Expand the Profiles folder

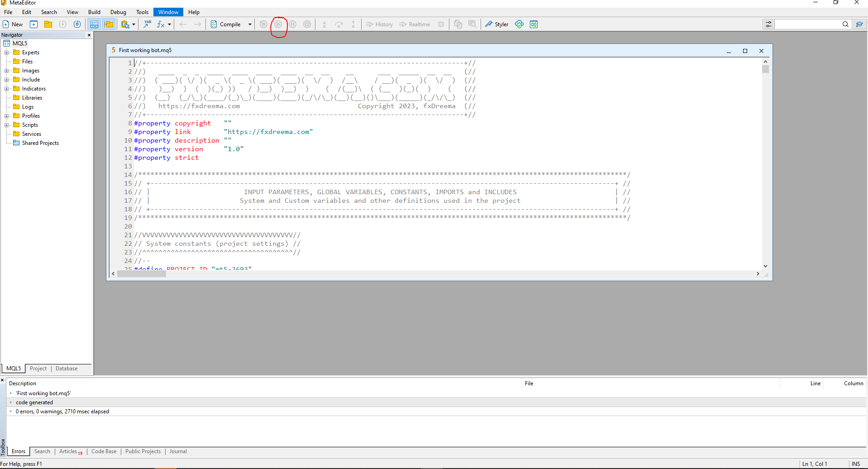tap(7, 116)
